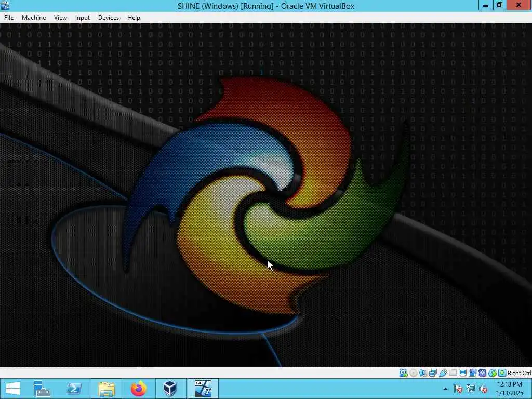532x399 pixels.
Task: Click the CPU virtualization 'V' status icon
Action: (x=482, y=373)
